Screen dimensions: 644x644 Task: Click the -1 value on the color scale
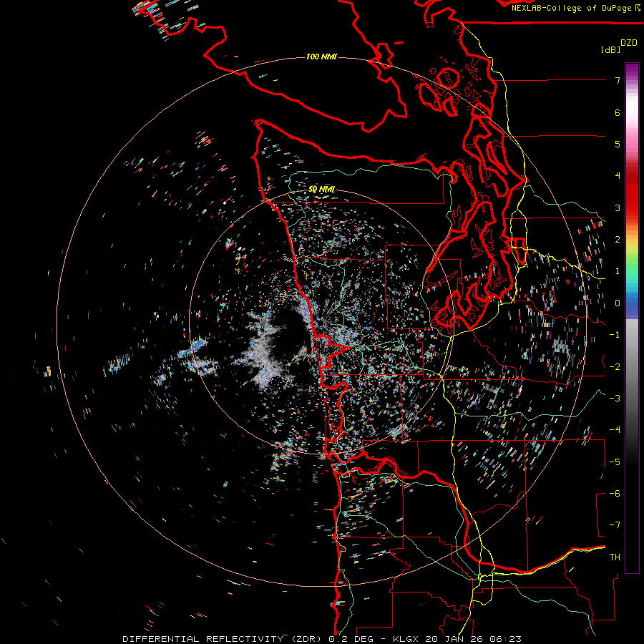(x=615, y=335)
